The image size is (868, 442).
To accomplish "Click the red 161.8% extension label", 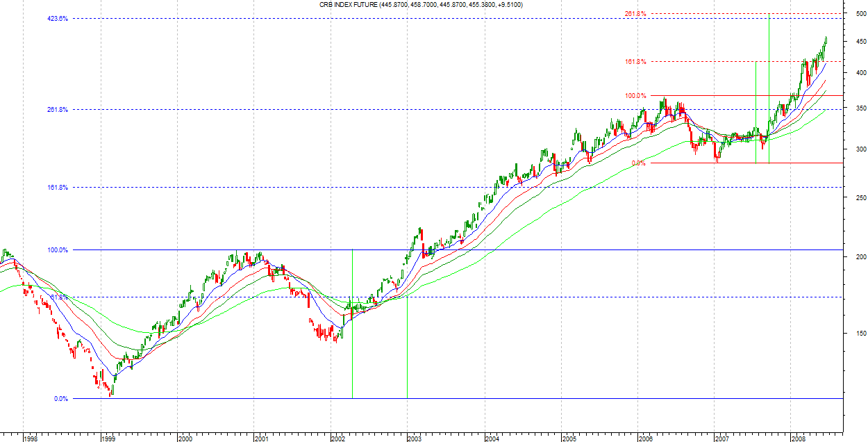I will 637,62.
